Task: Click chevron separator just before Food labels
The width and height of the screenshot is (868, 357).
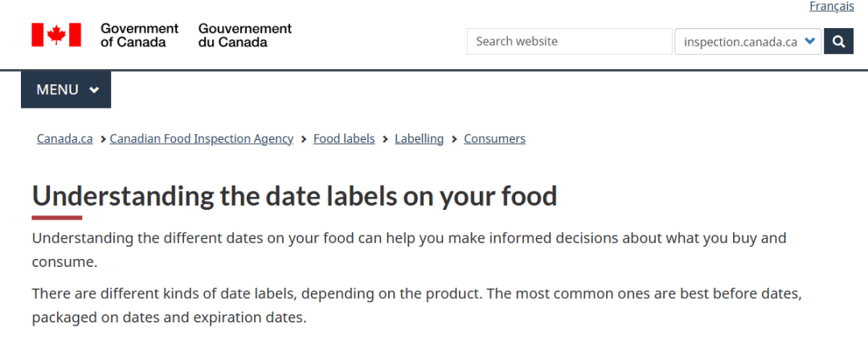Action: tap(304, 139)
